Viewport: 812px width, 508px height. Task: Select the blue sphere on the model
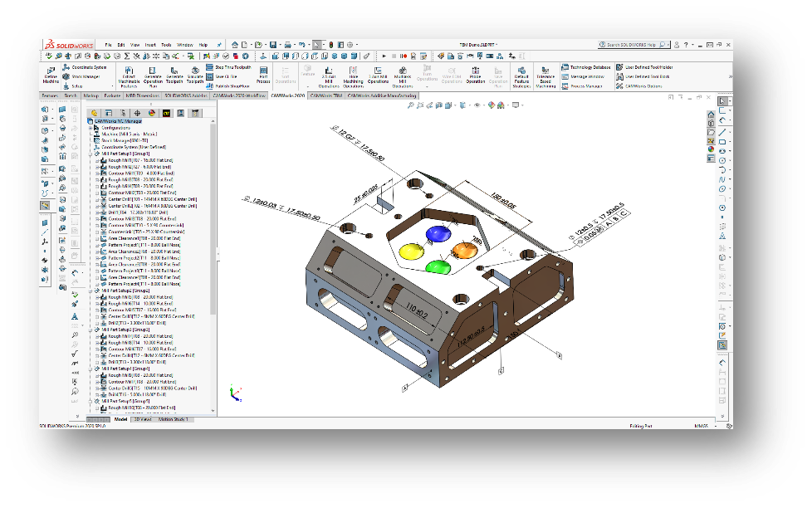click(x=438, y=233)
